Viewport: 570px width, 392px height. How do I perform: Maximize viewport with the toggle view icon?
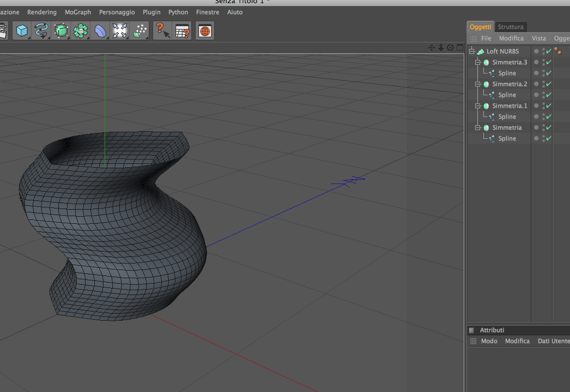click(459, 48)
